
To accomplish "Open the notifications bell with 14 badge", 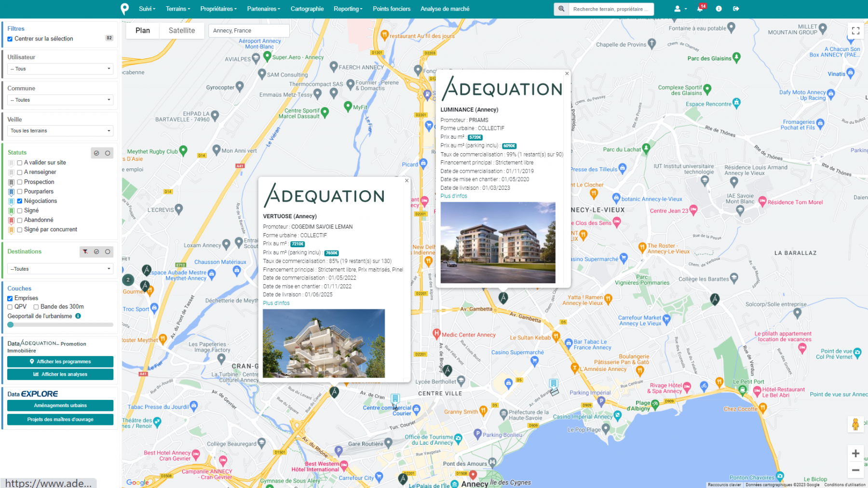I will pos(700,9).
